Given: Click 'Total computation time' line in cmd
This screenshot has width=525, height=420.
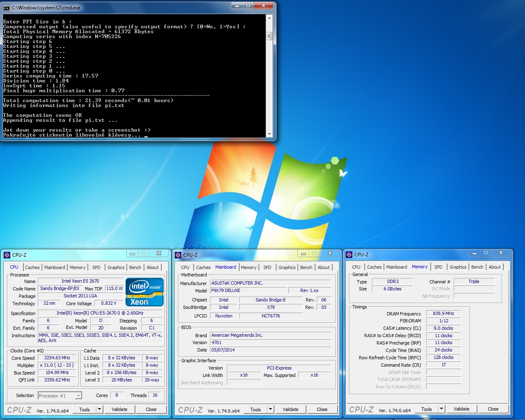Looking at the screenshot, I should (x=88, y=100).
